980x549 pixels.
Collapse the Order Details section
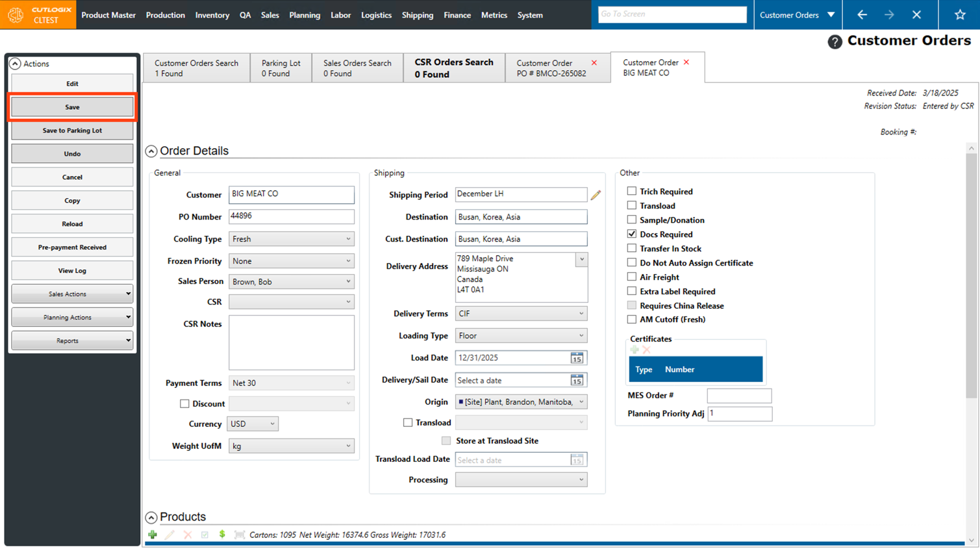pos(151,151)
